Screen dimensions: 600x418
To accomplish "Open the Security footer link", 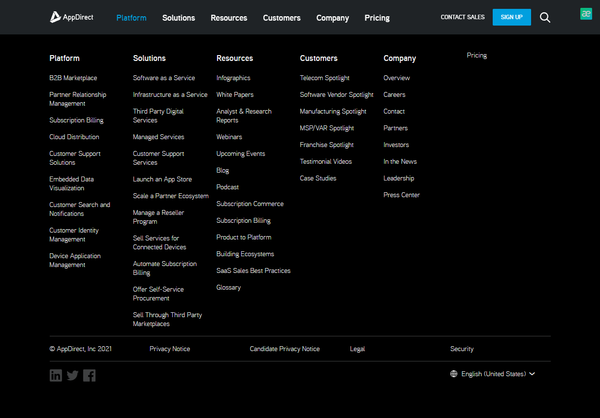I will pos(462,349).
